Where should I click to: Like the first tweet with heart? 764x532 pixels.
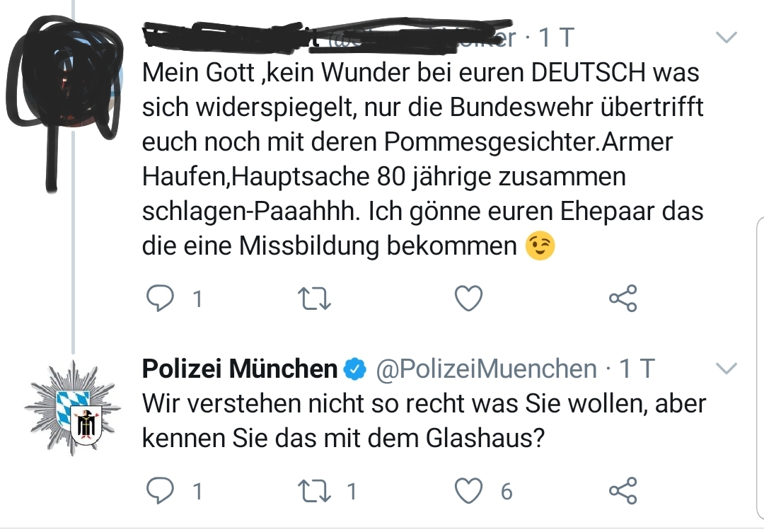coord(468,299)
